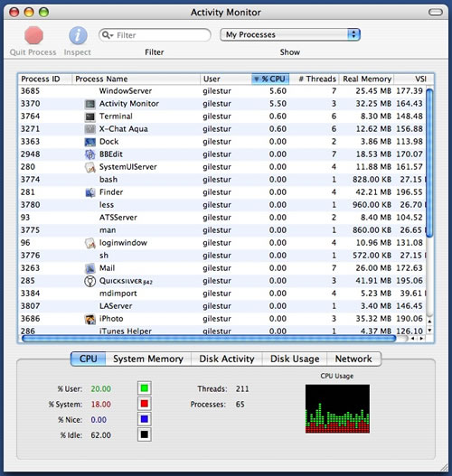Select the Activity Monitor process icon

89,104
